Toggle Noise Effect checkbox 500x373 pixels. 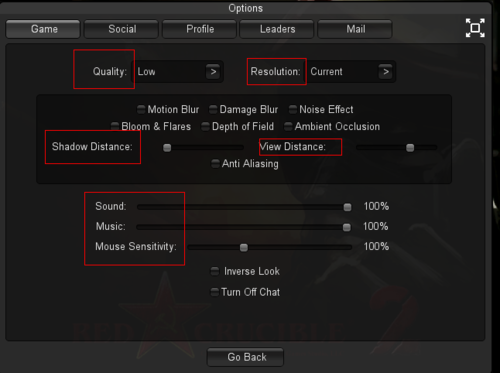pos(293,109)
